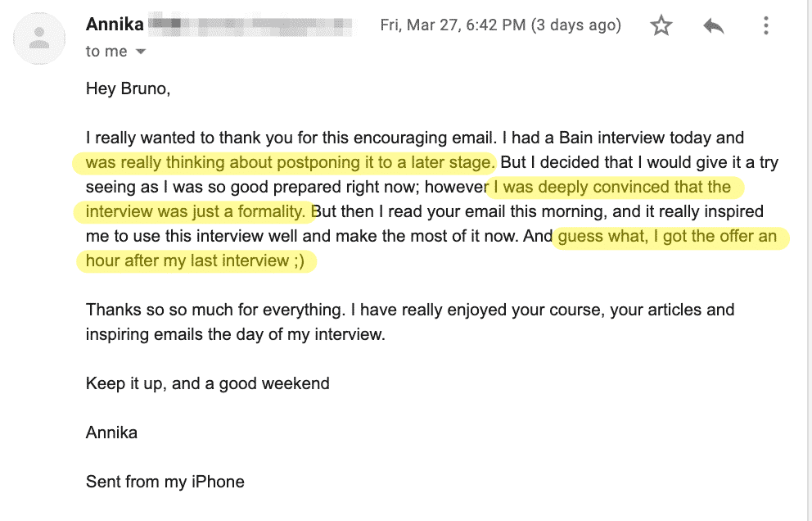Click the 'Hey Bruno,' greeting line

128,88
